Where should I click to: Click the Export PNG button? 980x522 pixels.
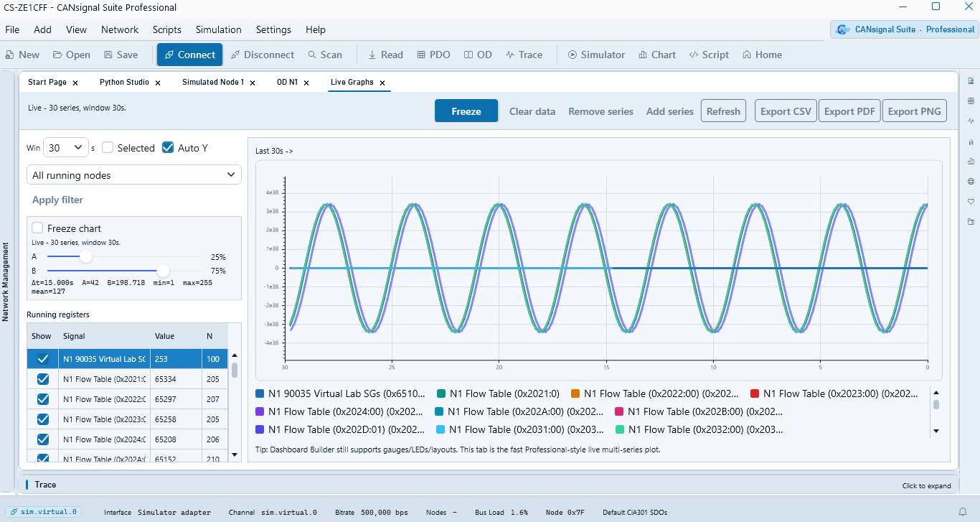tap(914, 111)
